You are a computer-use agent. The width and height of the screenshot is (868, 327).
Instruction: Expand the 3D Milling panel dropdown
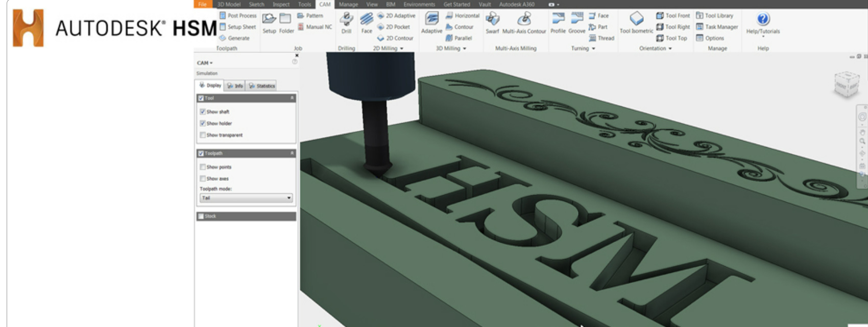tap(451, 49)
